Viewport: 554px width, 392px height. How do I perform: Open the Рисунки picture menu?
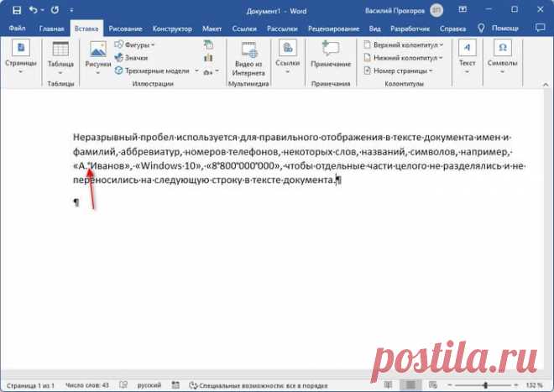(x=98, y=58)
